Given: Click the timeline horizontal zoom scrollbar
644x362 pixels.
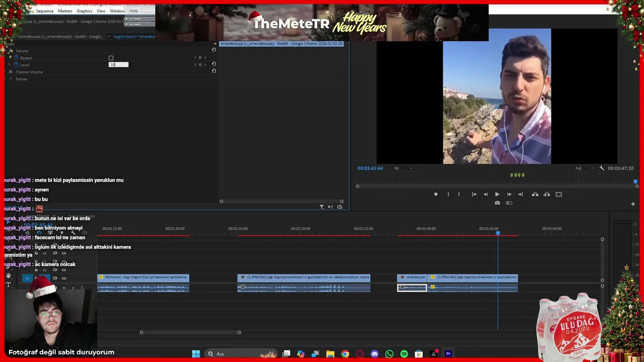Looking at the screenshot, I should (190, 332).
